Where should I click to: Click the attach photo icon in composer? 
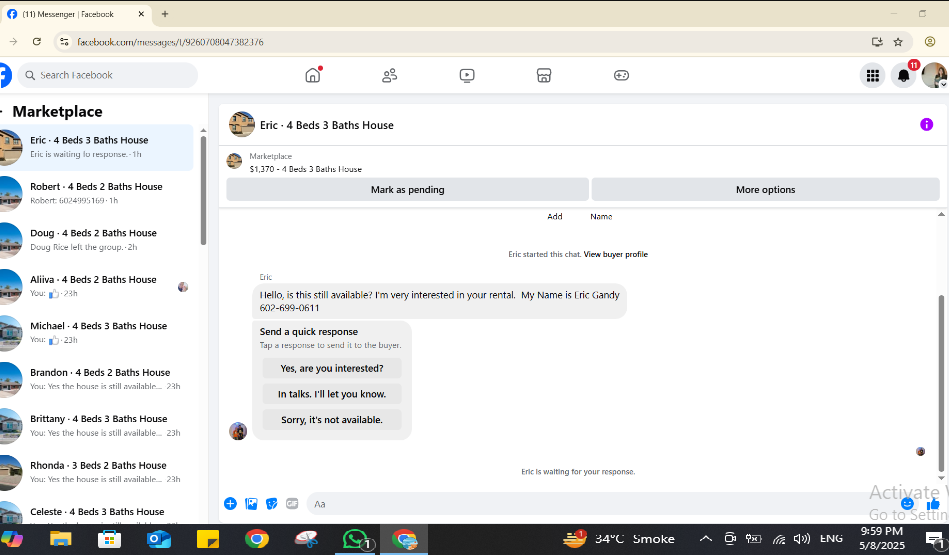pos(251,504)
